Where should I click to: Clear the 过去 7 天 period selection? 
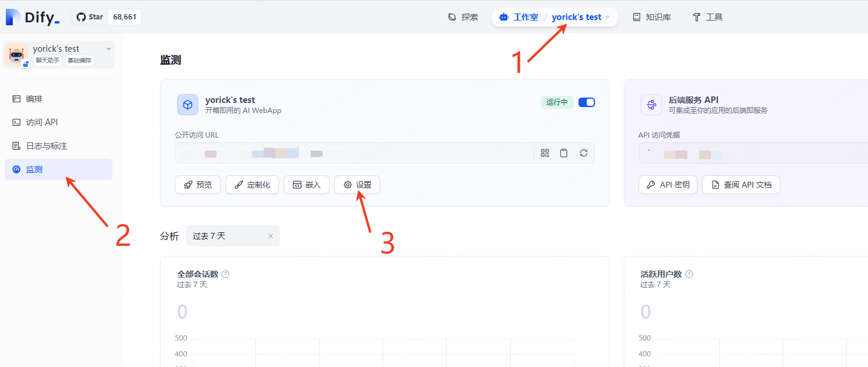271,236
